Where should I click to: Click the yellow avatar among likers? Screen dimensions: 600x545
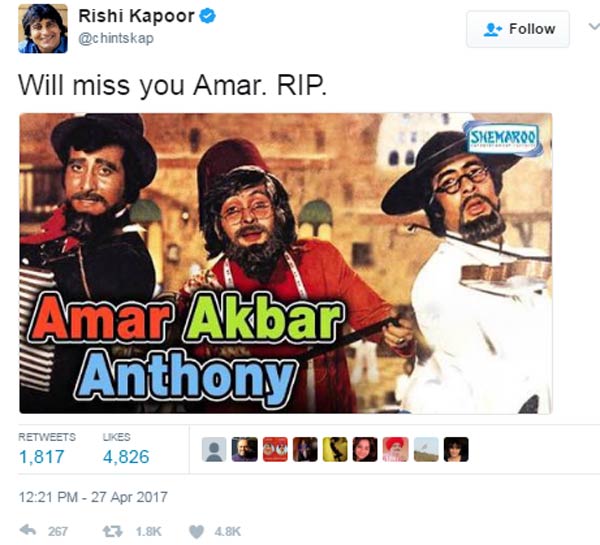pyautogui.click(x=335, y=449)
